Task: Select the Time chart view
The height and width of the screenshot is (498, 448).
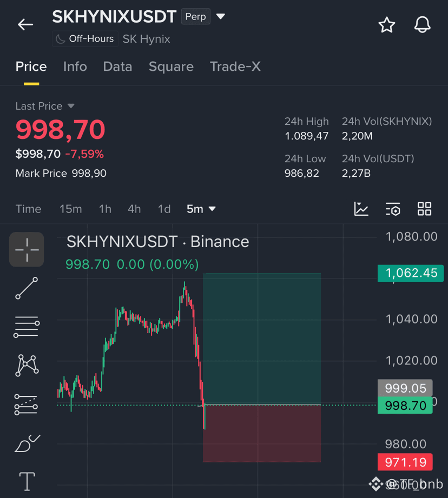Action: click(x=28, y=209)
